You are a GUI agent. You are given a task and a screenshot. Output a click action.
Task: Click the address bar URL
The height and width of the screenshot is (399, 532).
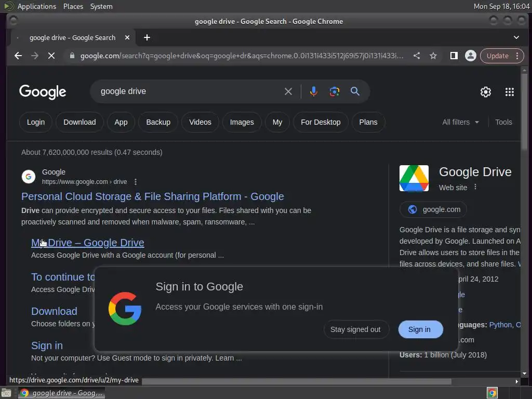242,56
